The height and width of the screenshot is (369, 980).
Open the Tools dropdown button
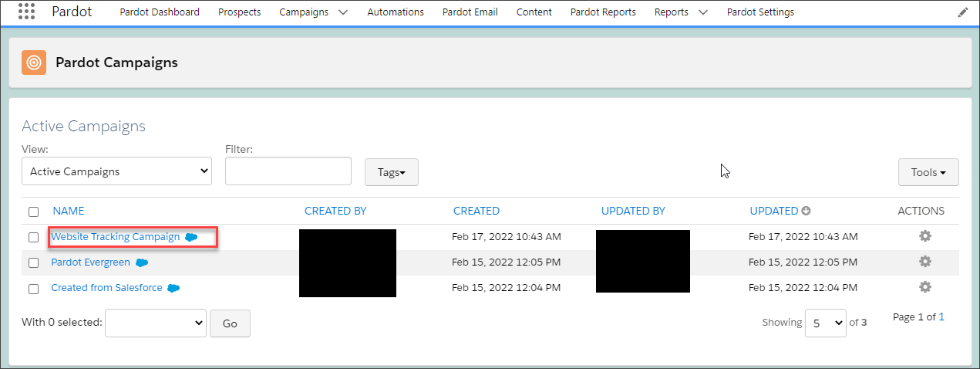(x=928, y=172)
